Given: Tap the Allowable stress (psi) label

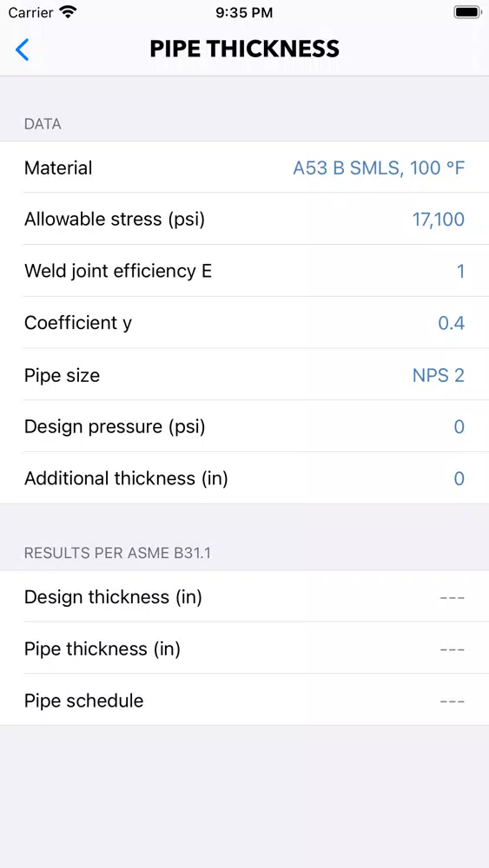Looking at the screenshot, I should (x=115, y=220).
